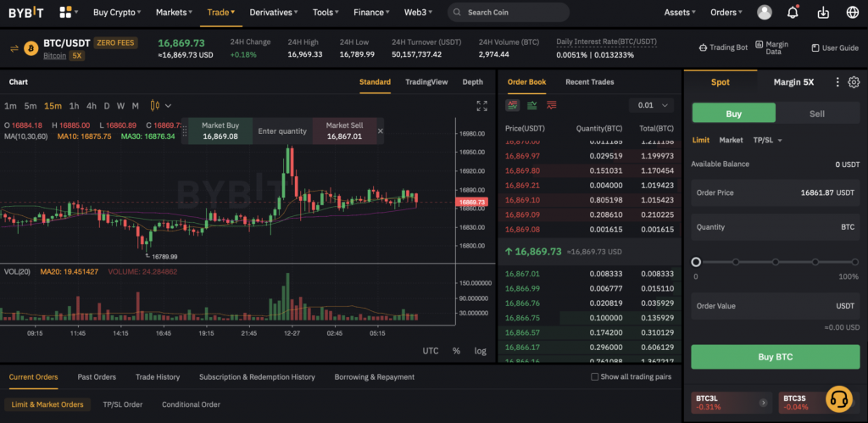
Task: Click the quick order bar drag handle
Action: pos(184,131)
